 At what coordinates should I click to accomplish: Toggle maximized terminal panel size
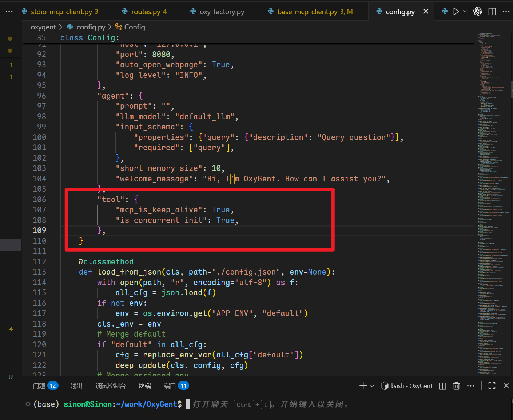[x=492, y=386]
